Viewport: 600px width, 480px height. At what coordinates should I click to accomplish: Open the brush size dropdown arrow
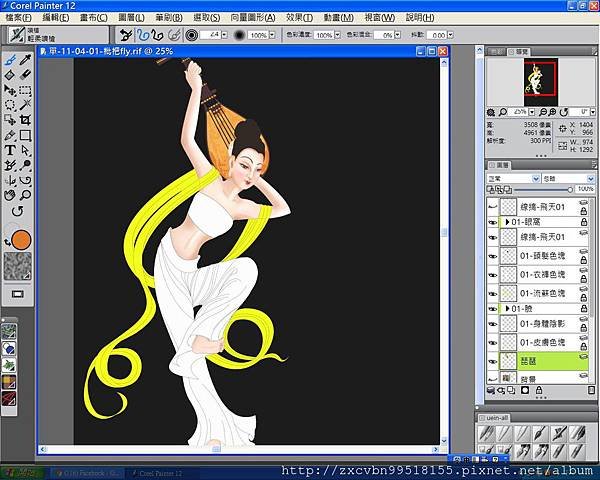point(225,35)
